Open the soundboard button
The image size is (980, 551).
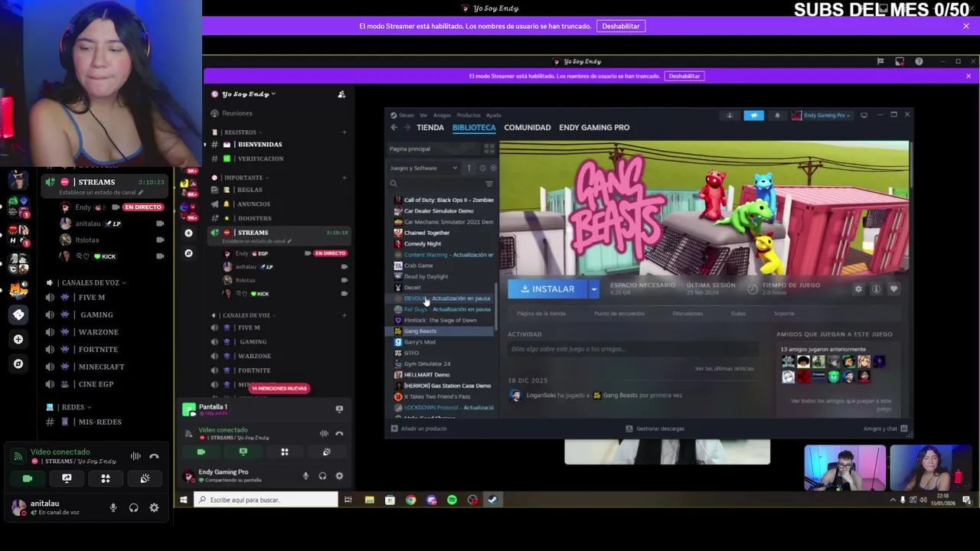[145, 479]
